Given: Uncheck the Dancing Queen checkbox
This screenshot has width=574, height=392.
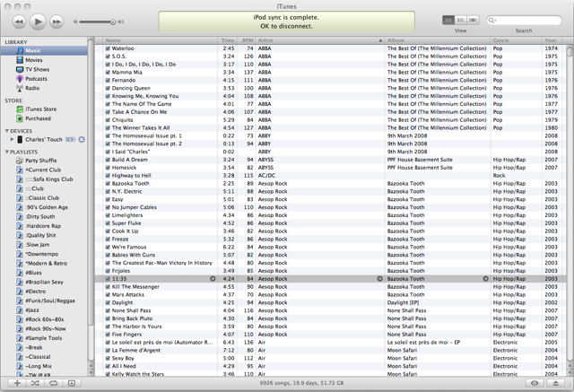Looking at the screenshot, I should (108, 88).
